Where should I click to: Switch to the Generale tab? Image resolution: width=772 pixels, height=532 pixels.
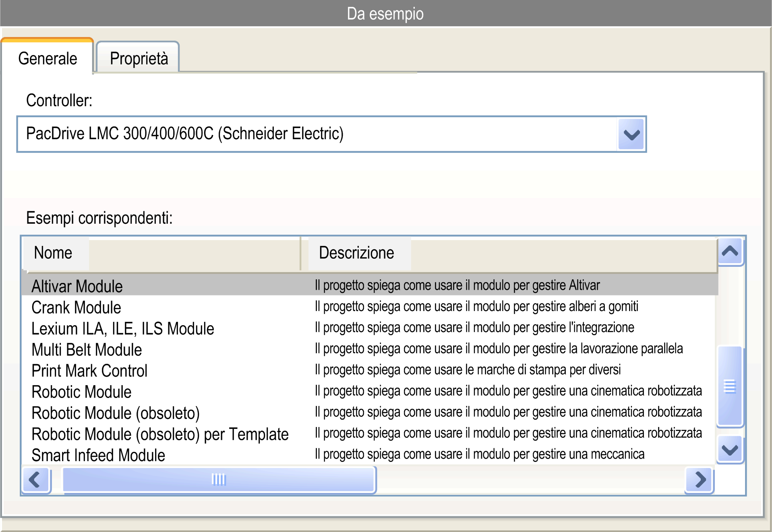pos(47,57)
